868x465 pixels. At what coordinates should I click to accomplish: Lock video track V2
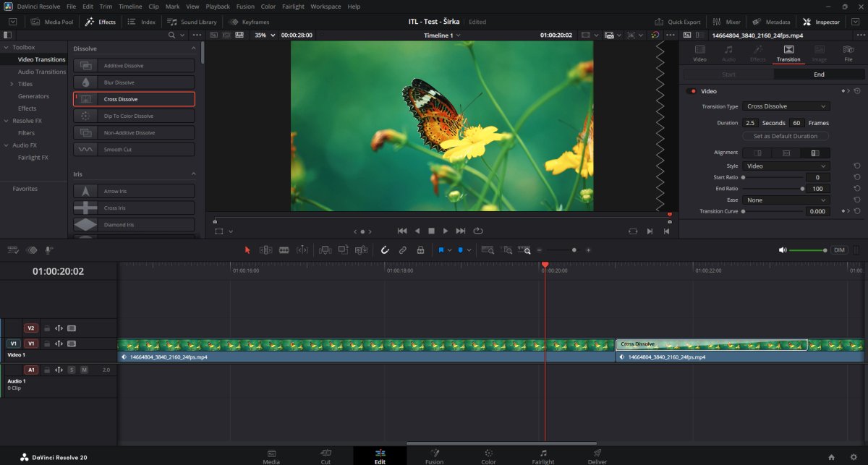pos(46,328)
